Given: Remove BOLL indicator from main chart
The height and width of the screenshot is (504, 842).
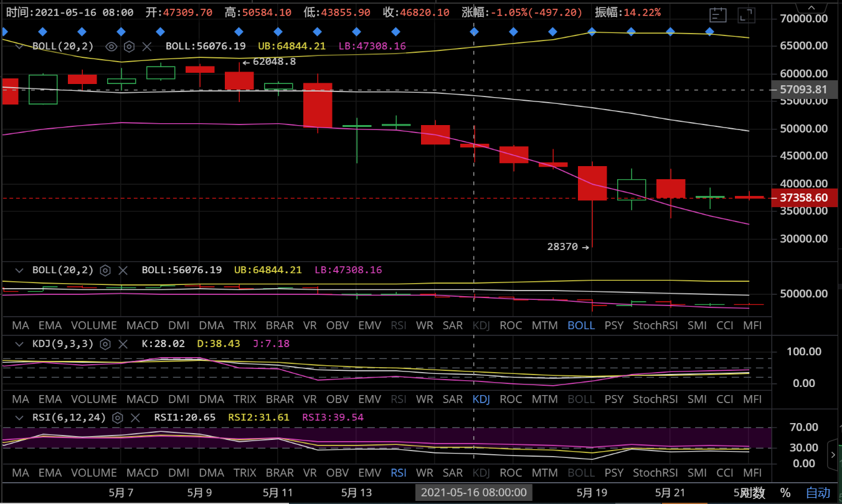Looking at the screenshot, I should (x=147, y=46).
